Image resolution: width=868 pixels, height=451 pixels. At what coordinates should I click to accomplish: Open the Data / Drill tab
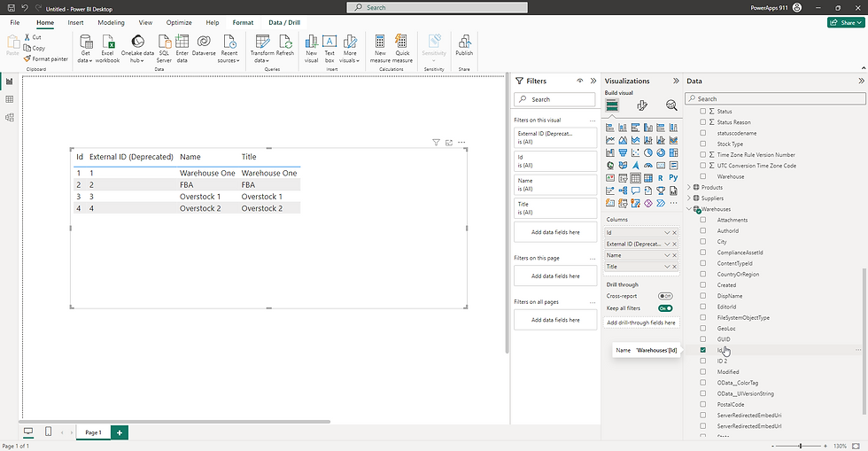pyautogui.click(x=284, y=23)
